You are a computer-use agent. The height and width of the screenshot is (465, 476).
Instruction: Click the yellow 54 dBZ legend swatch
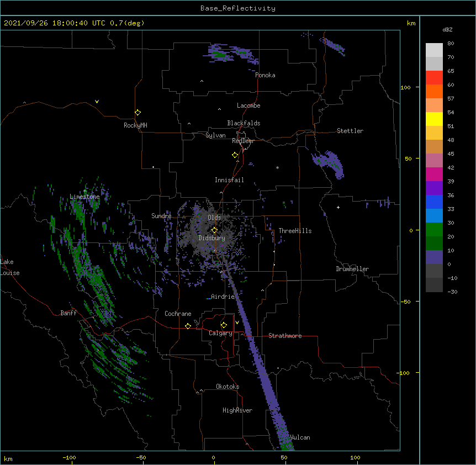pyautogui.click(x=434, y=119)
